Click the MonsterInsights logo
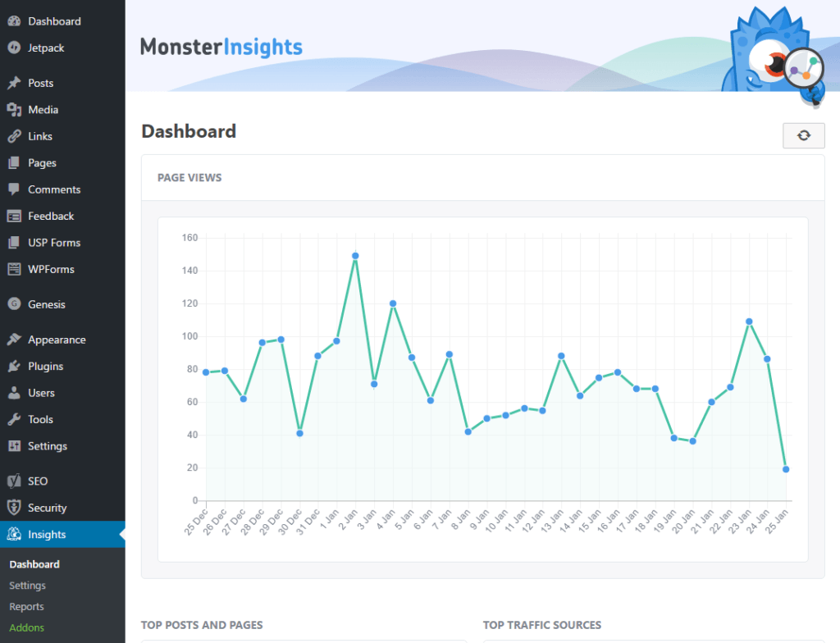The image size is (840, 643). [221, 47]
